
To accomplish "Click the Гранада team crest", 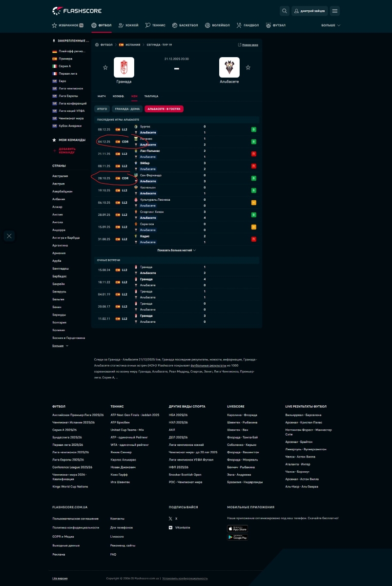I will pos(124,67).
